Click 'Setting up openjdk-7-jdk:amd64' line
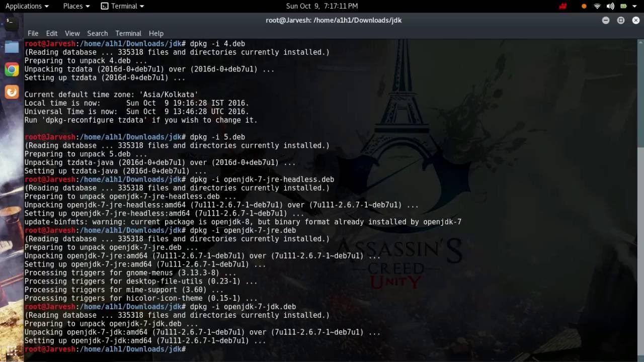Image resolution: width=644 pixels, height=362 pixels. coord(145,341)
